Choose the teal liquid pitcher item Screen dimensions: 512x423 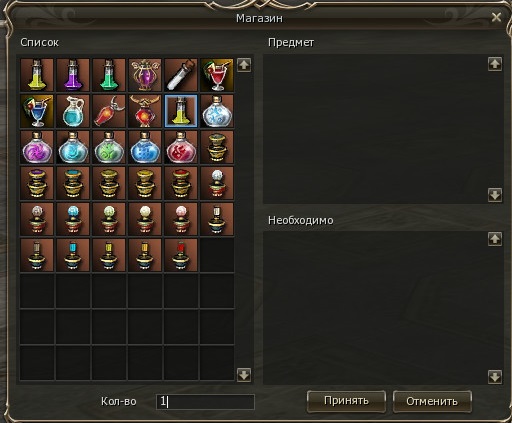[x=73, y=111]
